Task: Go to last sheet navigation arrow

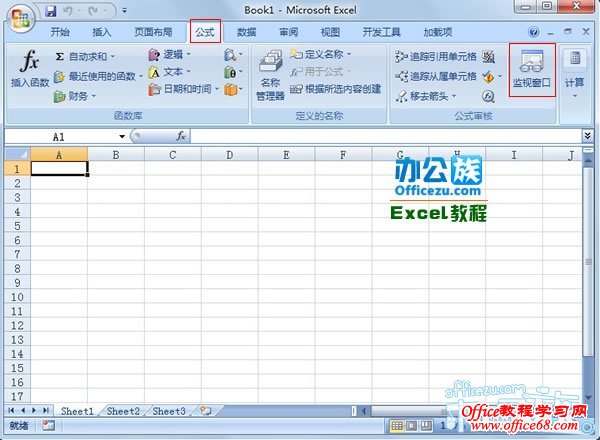Action: pos(46,411)
